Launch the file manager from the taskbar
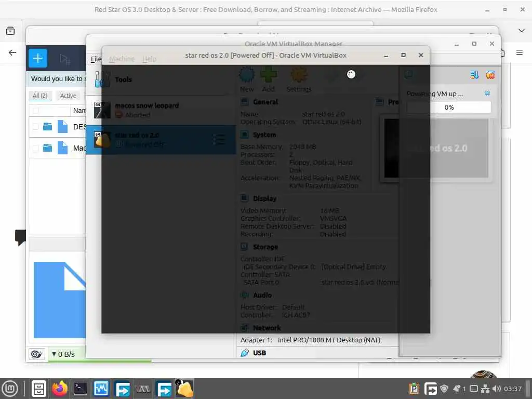The image size is (532, 399). tap(38, 389)
